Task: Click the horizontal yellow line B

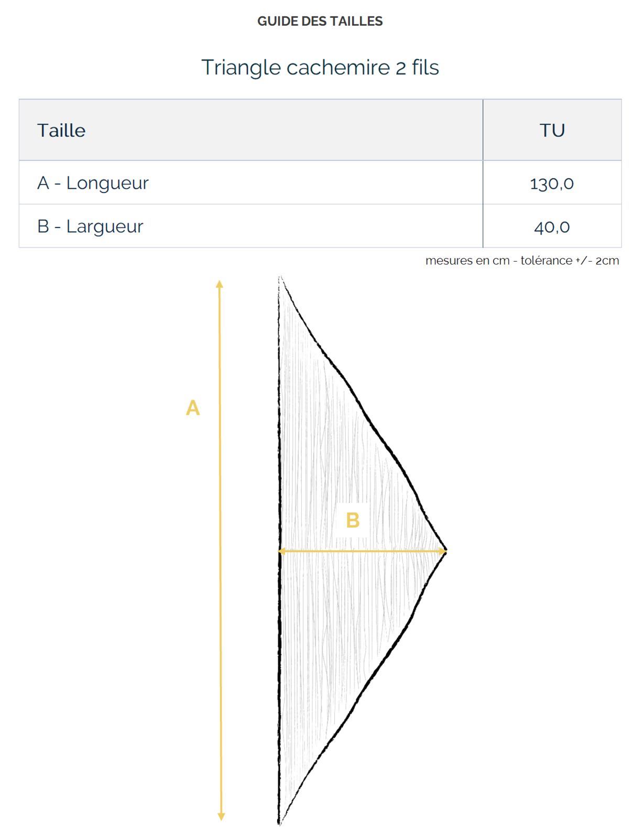Action: click(x=363, y=551)
